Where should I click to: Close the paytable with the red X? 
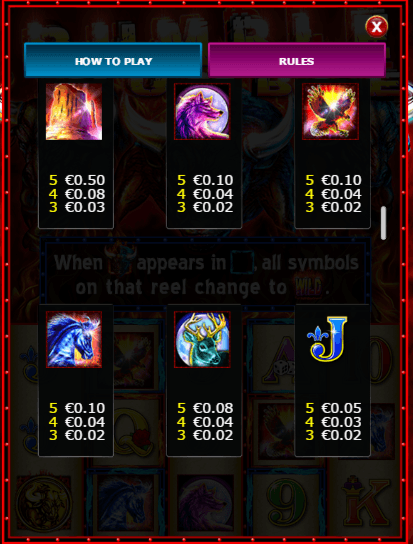(x=377, y=27)
